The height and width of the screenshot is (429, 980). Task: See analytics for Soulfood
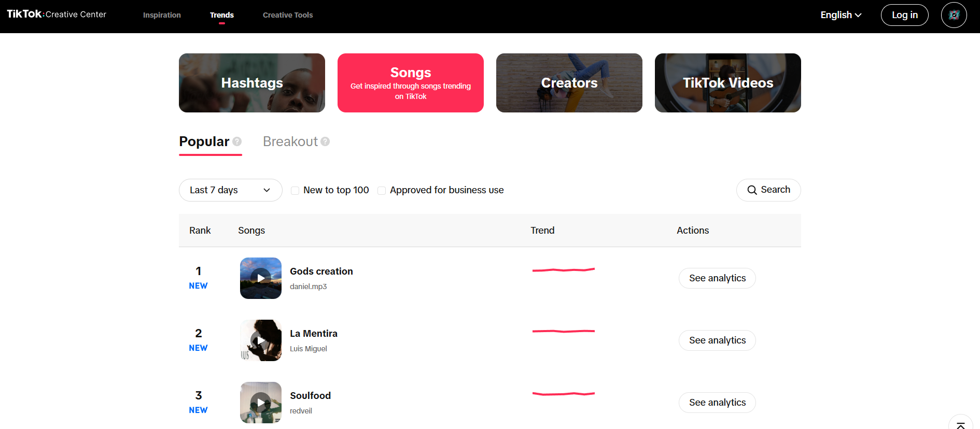coord(717,403)
